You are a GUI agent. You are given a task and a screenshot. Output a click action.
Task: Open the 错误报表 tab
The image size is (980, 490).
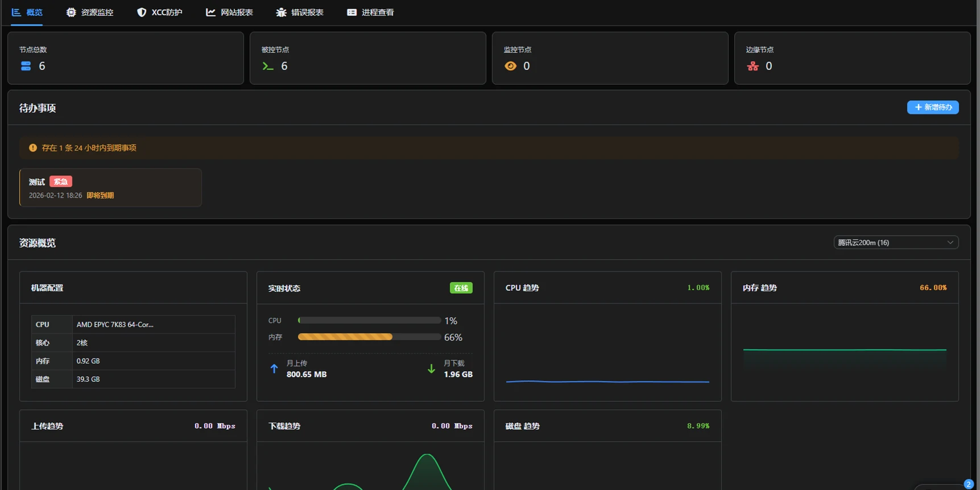click(300, 13)
